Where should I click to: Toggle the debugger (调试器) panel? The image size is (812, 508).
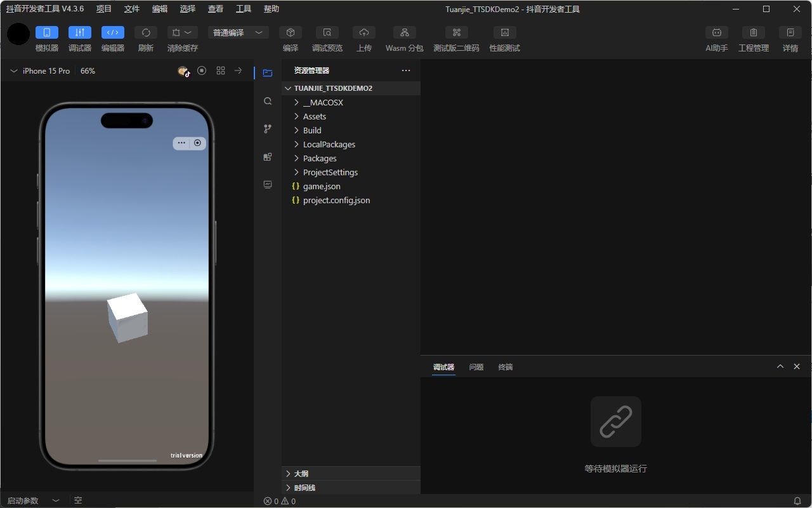point(80,33)
